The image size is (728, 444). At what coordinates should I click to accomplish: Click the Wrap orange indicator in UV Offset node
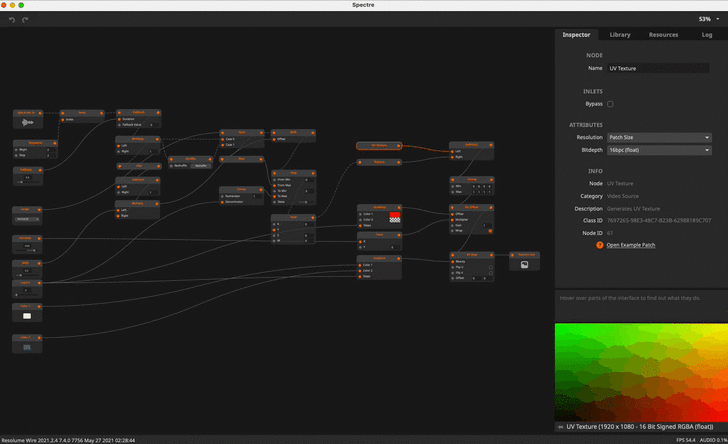[490, 231]
